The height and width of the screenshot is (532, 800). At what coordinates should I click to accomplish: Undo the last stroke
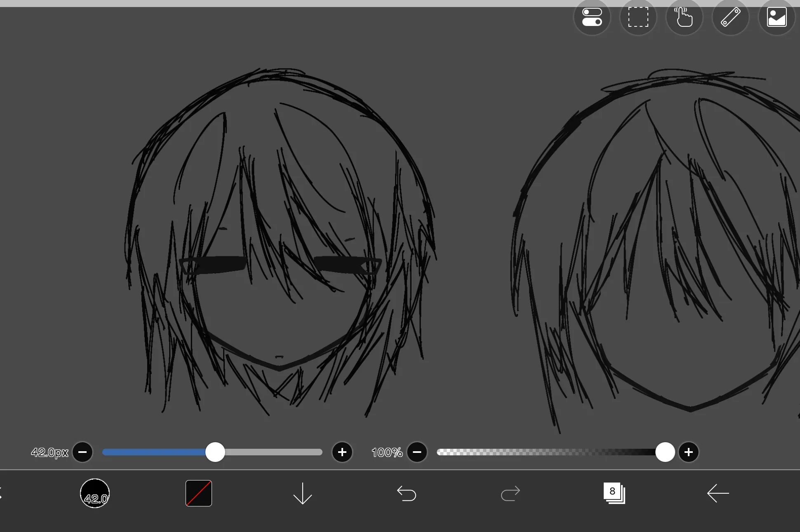[407, 493]
